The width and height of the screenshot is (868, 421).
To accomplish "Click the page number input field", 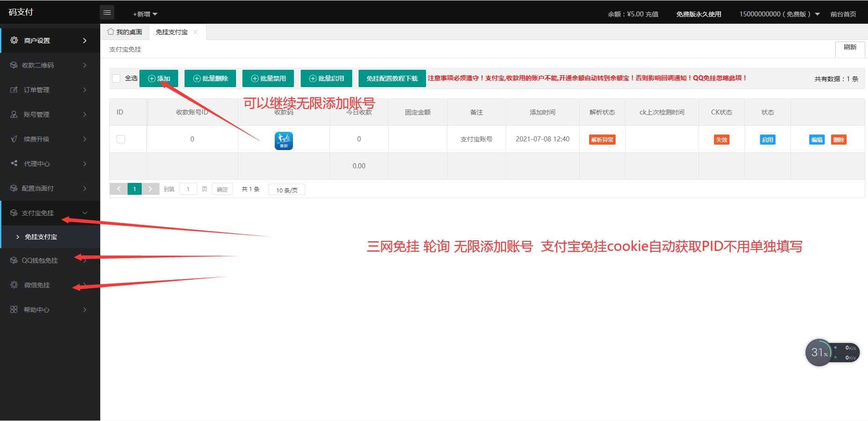I will pos(188,189).
